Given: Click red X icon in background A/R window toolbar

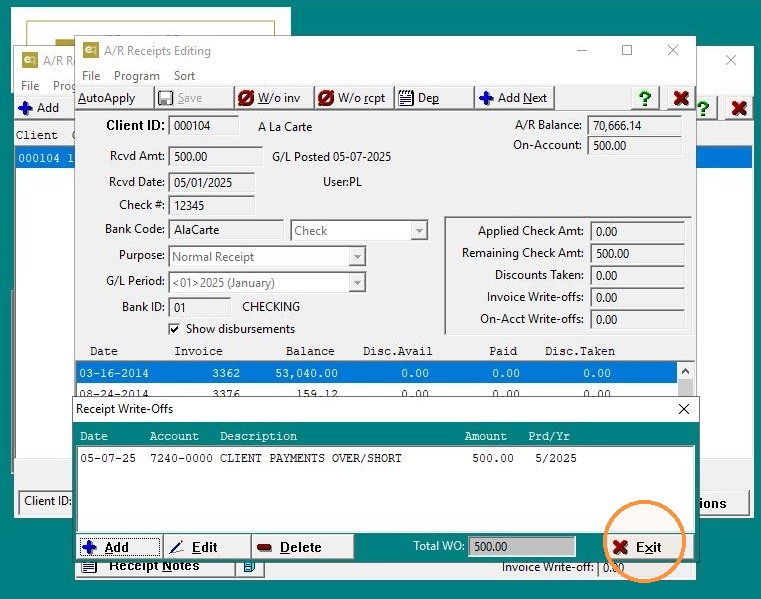Looking at the screenshot, I should tap(739, 108).
